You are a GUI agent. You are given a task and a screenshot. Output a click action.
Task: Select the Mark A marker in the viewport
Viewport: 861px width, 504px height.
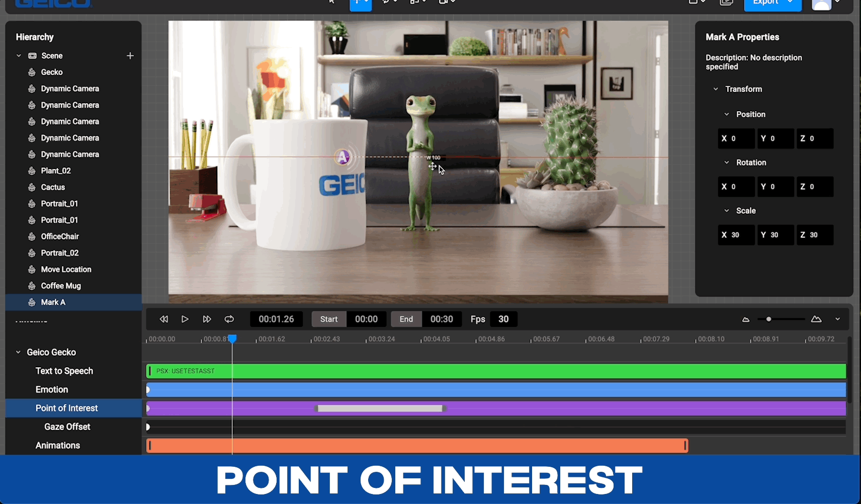pyautogui.click(x=343, y=157)
